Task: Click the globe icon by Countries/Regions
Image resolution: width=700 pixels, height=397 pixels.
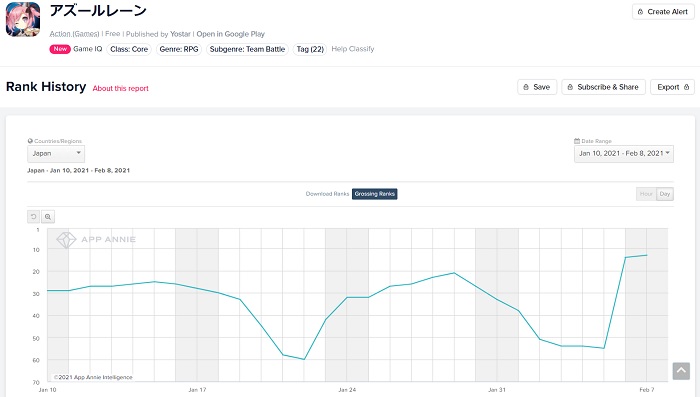Action: click(x=30, y=141)
